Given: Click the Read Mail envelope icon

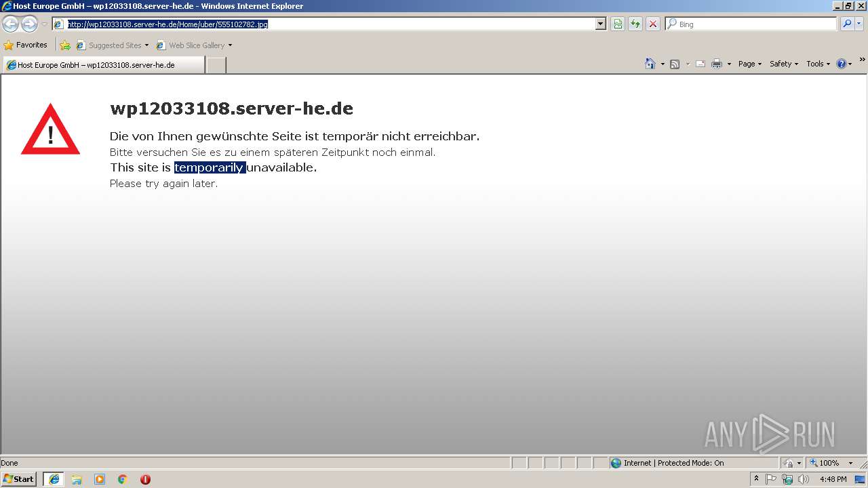Looking at the screenshot, I should point(701,64).
